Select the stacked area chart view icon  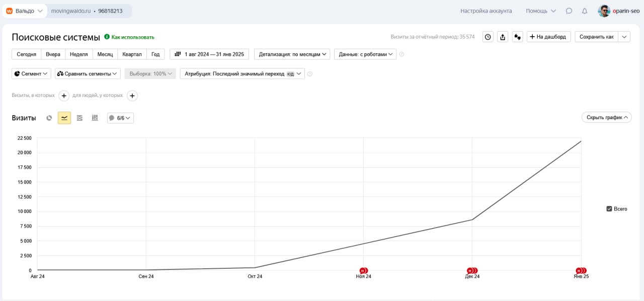click(x=79, y=118)
